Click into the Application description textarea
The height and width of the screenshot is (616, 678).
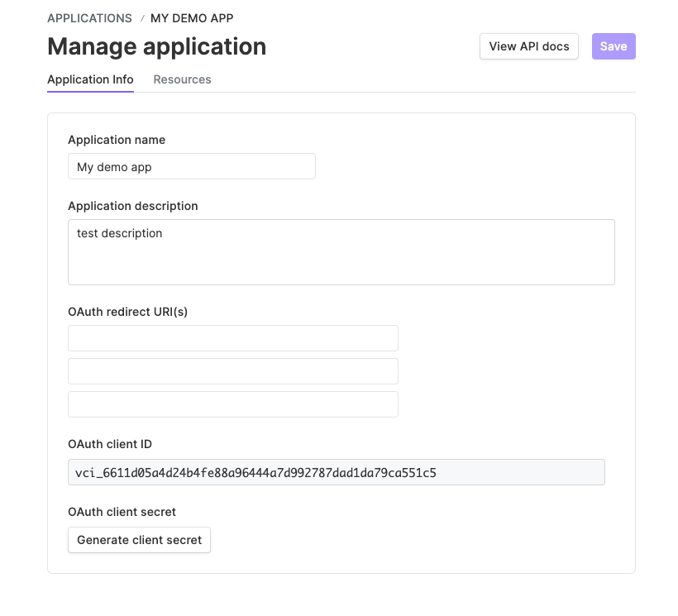click(341, 252)
